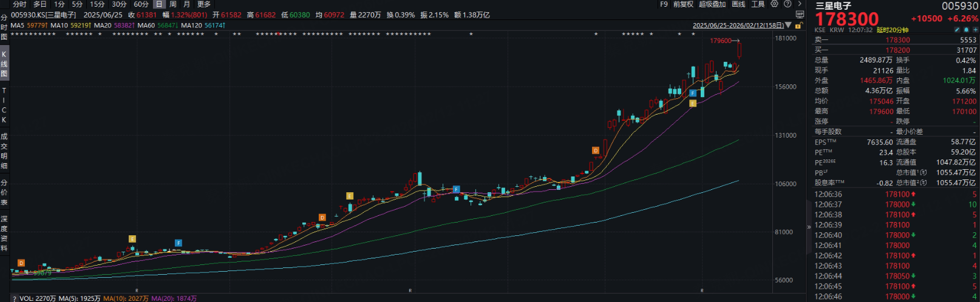
Task: Click the blue F marker near price 81000
Action: click(179, 243)
